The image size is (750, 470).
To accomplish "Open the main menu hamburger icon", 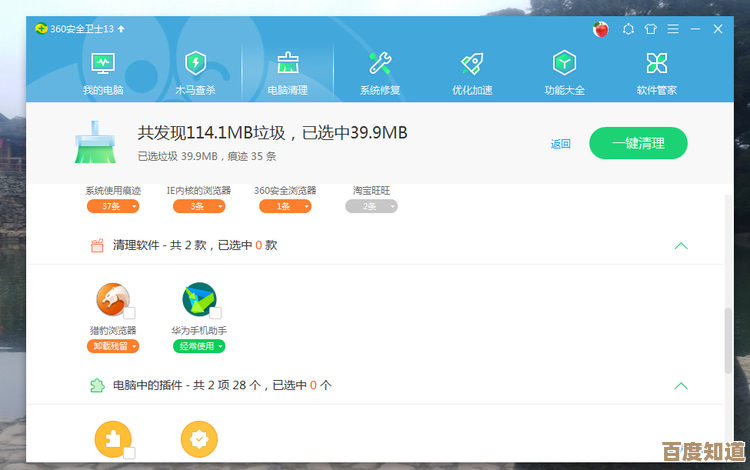I will tap(674, 29).
